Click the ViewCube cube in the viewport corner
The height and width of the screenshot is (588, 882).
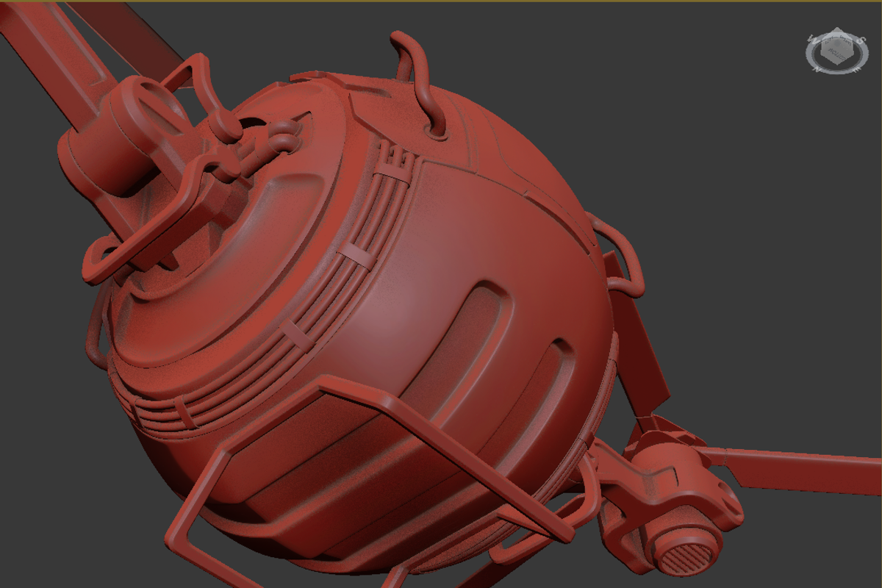(837, 47)
